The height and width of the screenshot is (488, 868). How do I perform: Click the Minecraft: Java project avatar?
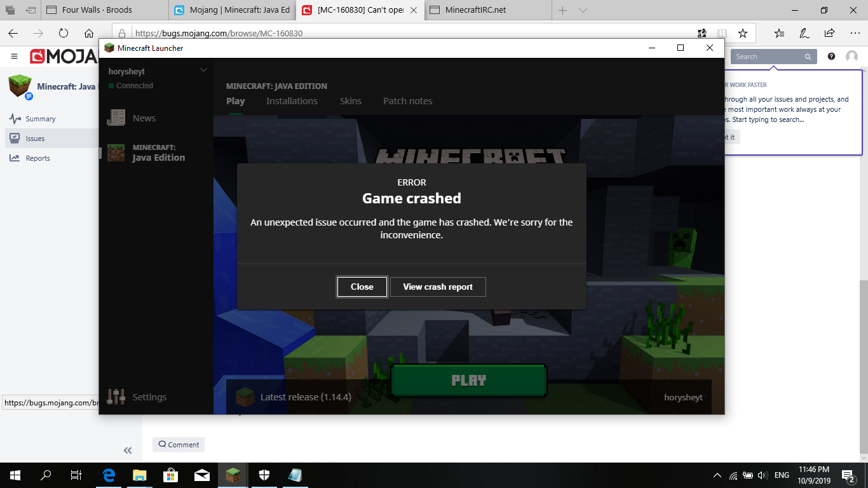[20, 86]
